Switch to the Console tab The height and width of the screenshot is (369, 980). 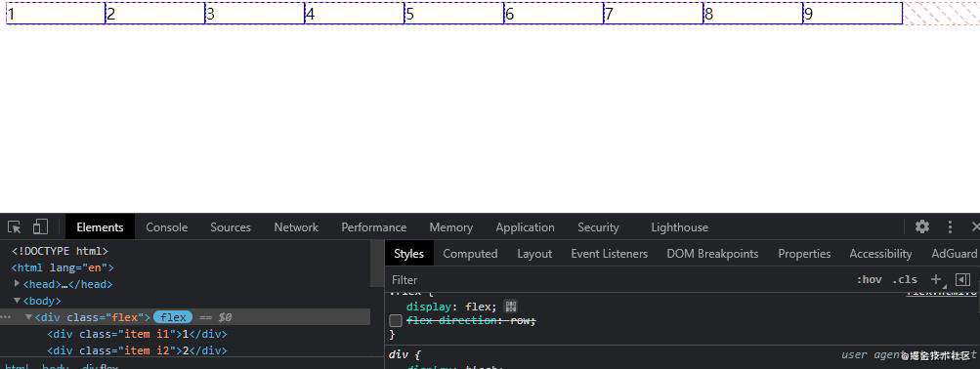coord(167,227)
